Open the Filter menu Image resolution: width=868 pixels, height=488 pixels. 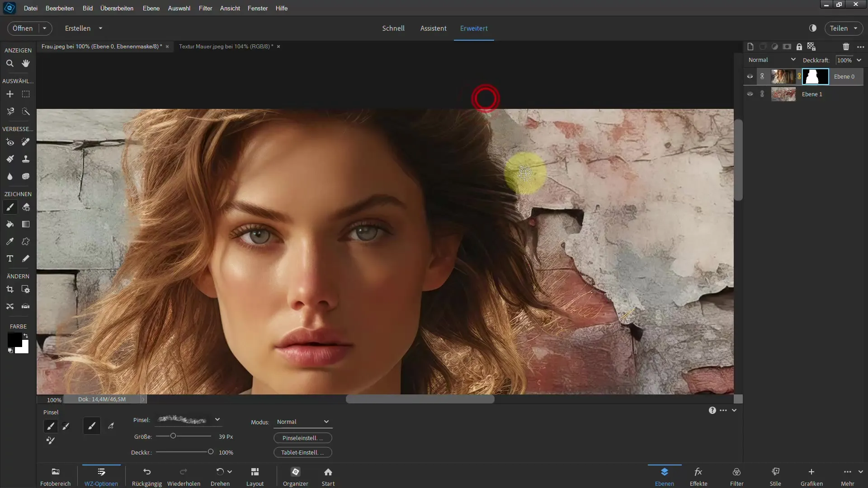tap(205, 8)
